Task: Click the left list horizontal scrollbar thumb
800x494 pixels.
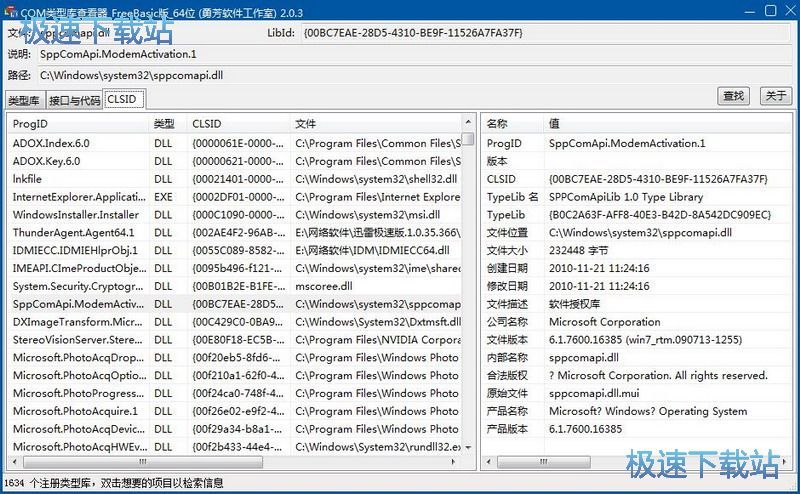Action: (143, 462)
